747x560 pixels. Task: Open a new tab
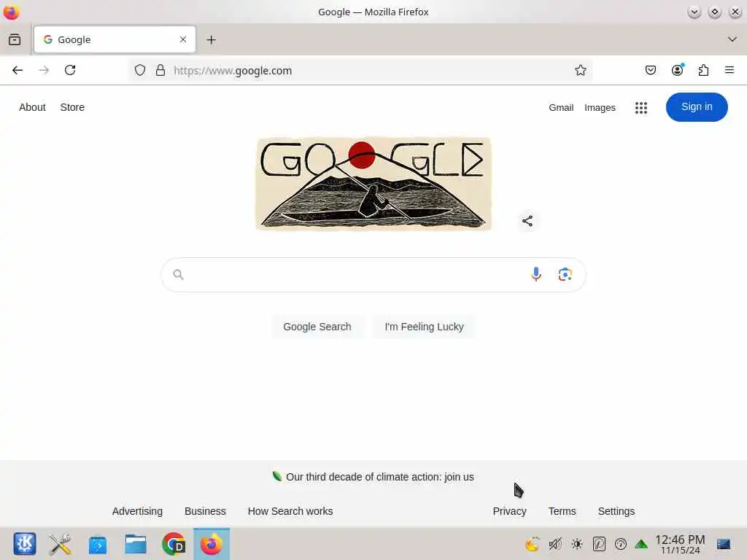pos(211,40)
